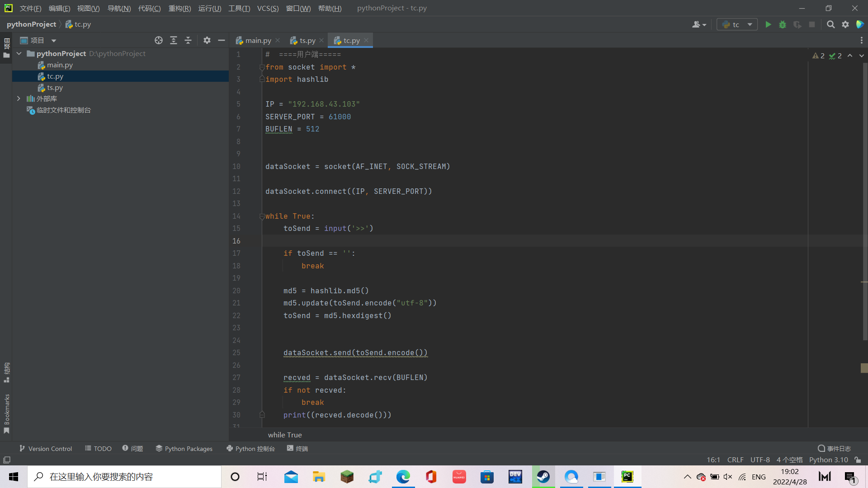Open the Settings gear icon
Image resolution: width=868 pixels, height=488 pixels.
click(845, 24)
